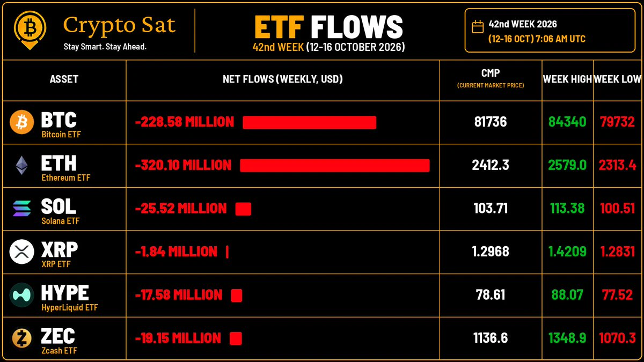The width and height of the screenshot is (644, 362).
Task: Select the HyperLiquid teal logo icon
Action: (22, 295)
